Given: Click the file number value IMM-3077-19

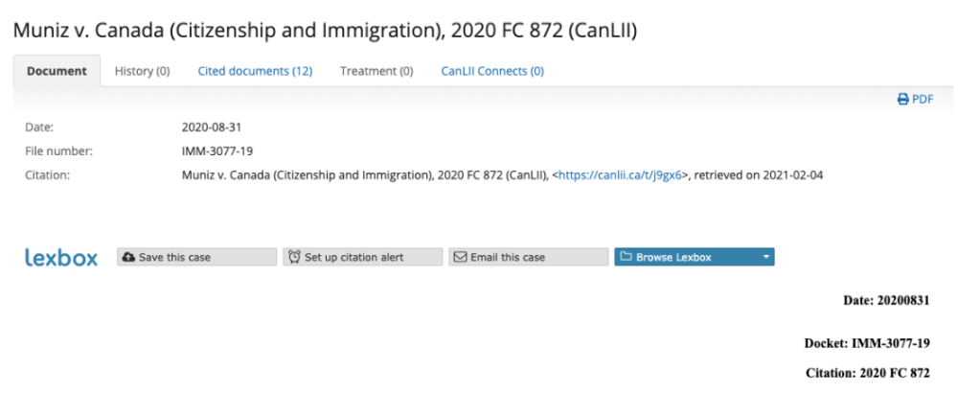Looking at the screenshot, I should click(217, 150).
